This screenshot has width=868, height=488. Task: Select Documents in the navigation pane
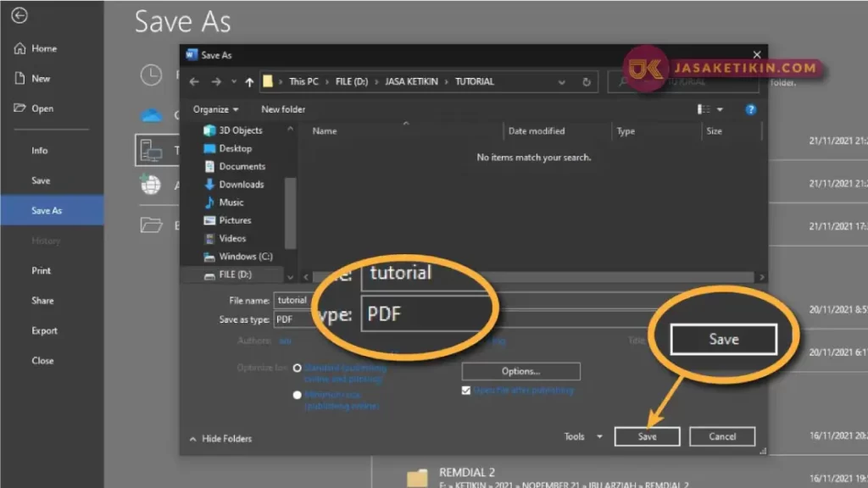pyautogui.click(x=235, y=166)
